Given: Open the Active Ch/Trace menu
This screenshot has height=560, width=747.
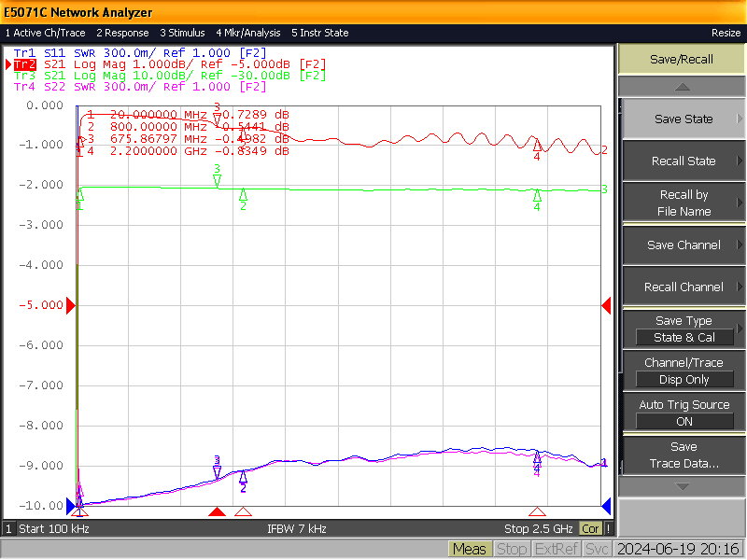Looking at the screenshot, I should [45, 33].
